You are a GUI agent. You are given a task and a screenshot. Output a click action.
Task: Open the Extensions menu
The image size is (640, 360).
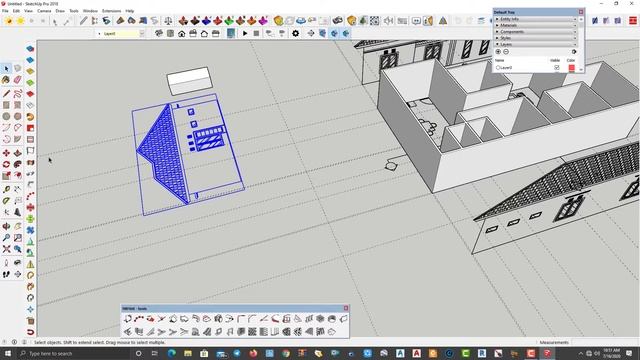tap(111, 11)
